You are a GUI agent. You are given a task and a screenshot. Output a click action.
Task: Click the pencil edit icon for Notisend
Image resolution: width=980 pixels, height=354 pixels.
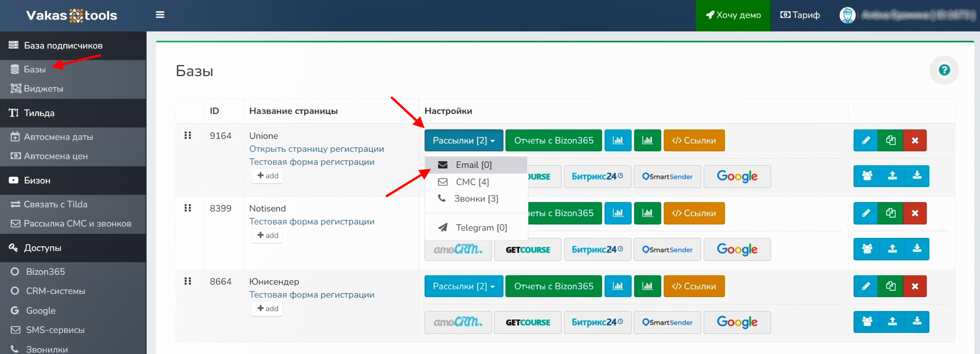pos(865,213)
